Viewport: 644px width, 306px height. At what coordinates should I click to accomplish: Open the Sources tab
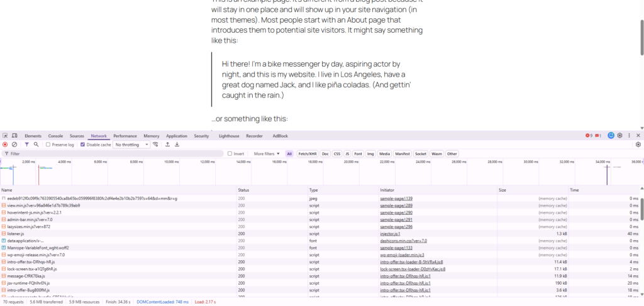point(77,136)
